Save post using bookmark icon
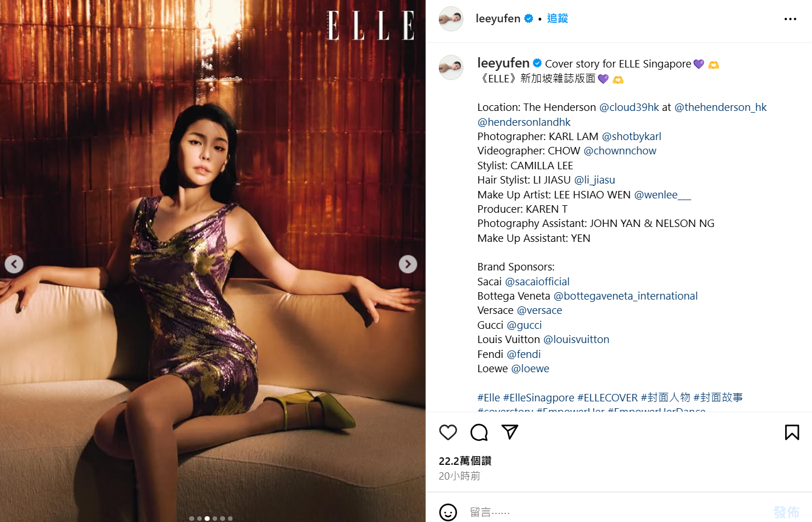Image resolution: width=812 pixels, height=522 pixels. pyautogui.click(x=792, y=432)
